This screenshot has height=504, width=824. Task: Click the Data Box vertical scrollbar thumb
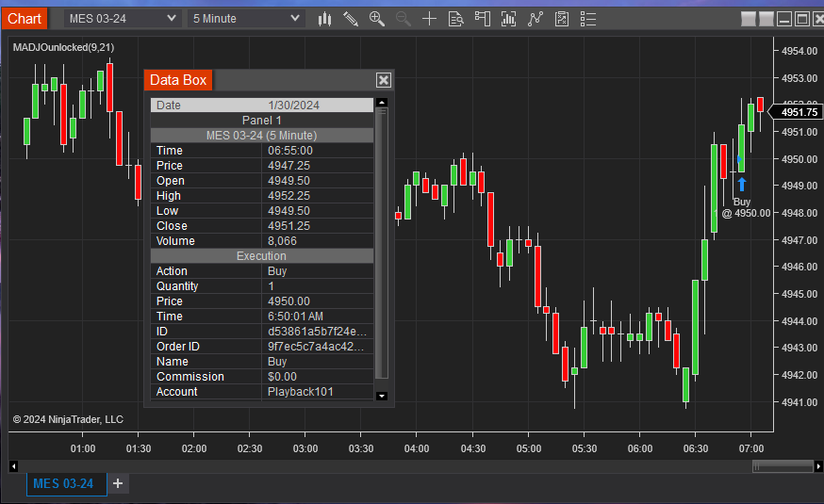point(382,242)
